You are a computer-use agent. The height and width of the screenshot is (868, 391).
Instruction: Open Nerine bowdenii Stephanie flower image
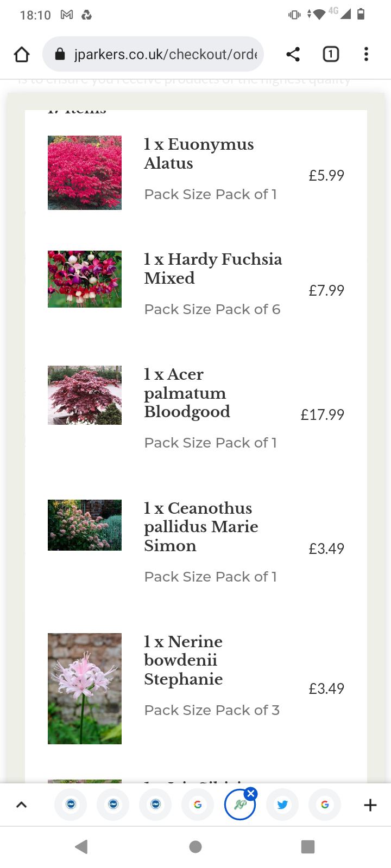click(85, 688)
